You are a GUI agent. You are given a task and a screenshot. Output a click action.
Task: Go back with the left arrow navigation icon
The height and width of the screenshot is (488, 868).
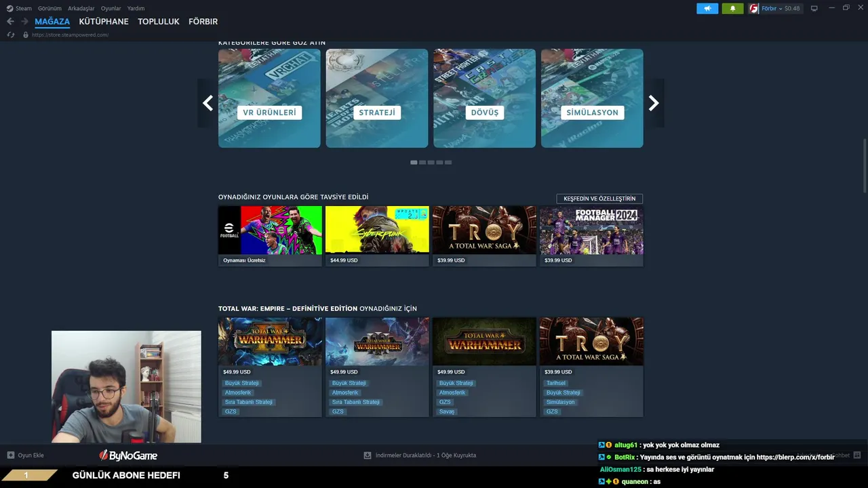(x=10, y=22)
